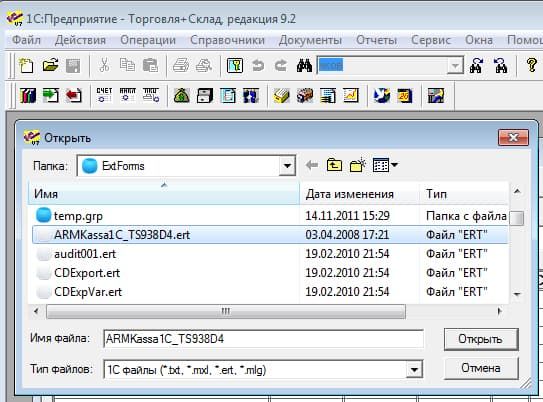Open the Действия menu
543x402 pixels.
pyautogui.click(x=80, y=40)
